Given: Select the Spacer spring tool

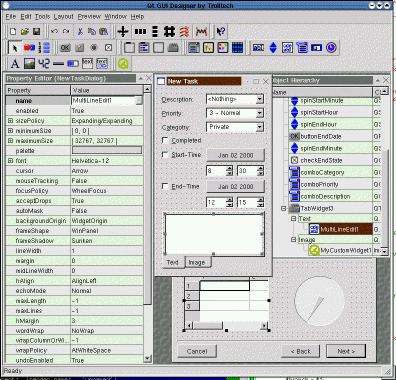Looking at the screenshot, I should coord(201,32).
